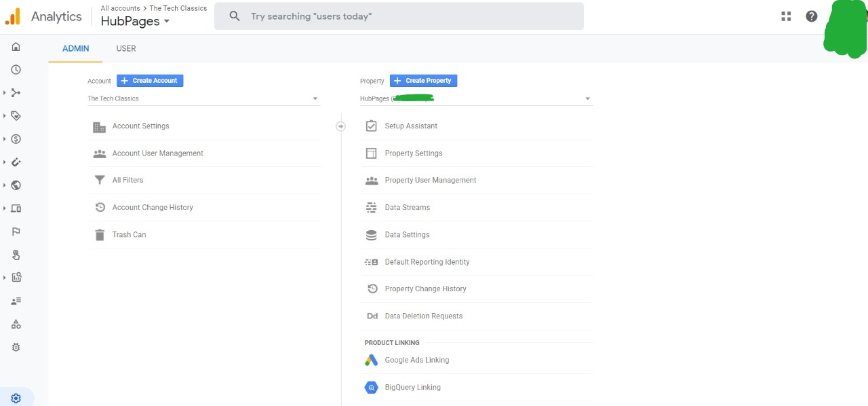
Task: Open the HubPages property switcher in header
Action: coord(136,21)
